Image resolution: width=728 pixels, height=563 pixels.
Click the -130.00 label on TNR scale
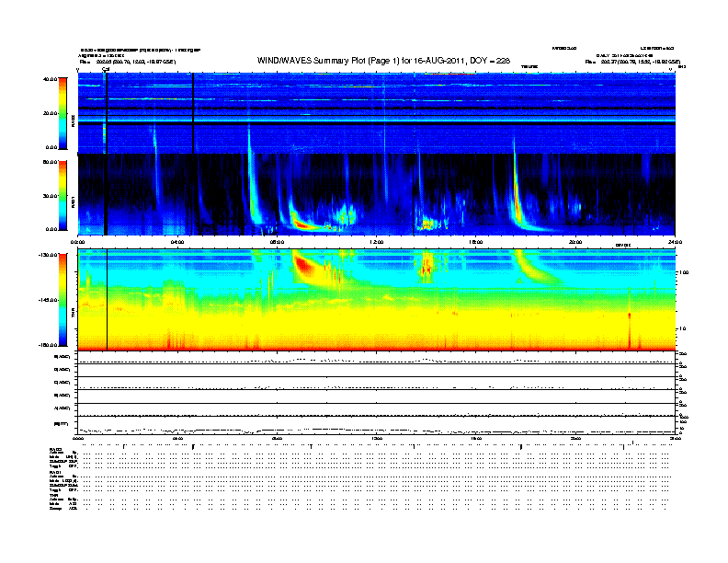pyautogui.click(x=49, y=255)
